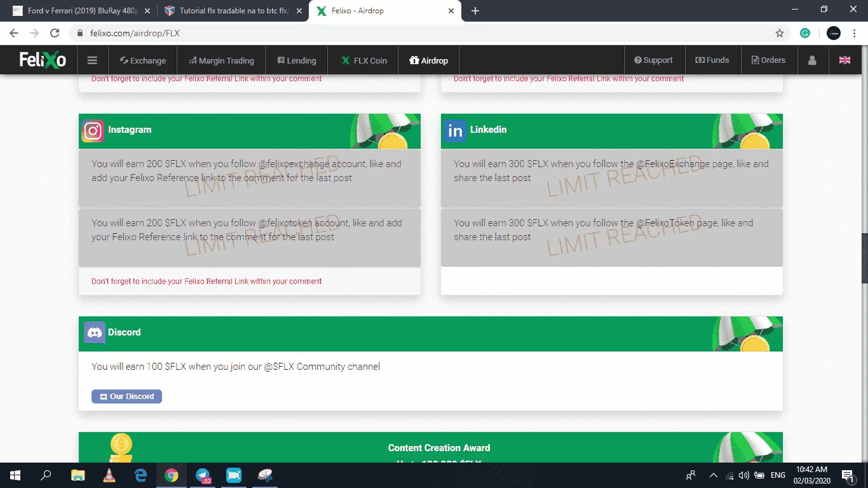The image size is (868, 488).
Task: Open the battery status tray icon
Action: (759, 475)
